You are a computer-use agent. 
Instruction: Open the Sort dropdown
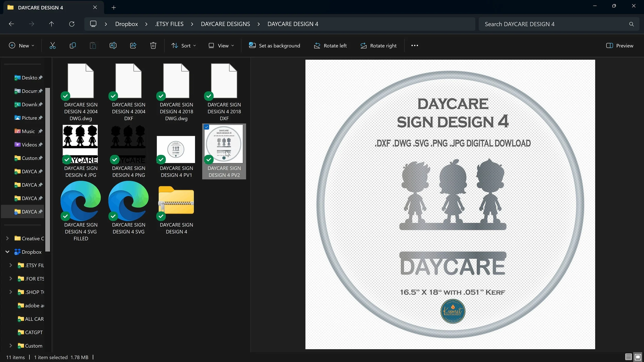(184, 46)
